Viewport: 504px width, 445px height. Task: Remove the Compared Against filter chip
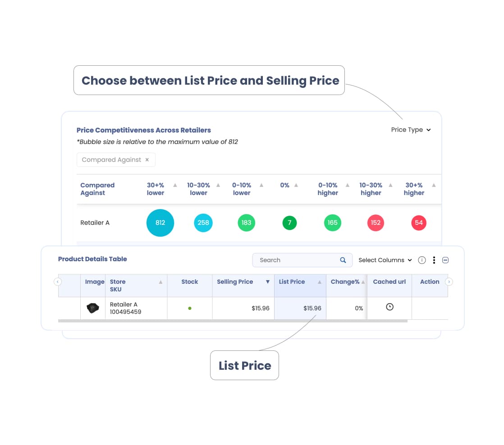[x=147, y=160]
